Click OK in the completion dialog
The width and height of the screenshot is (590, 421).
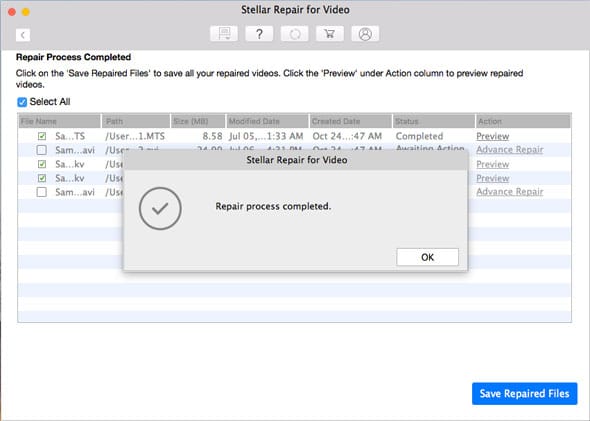pos(427,257)
